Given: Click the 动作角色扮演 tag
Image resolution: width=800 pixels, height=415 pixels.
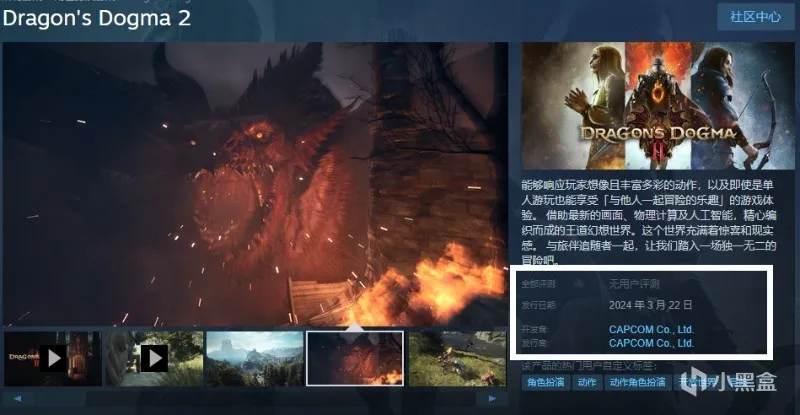Looking at the screenshot, I should [637, 382].
